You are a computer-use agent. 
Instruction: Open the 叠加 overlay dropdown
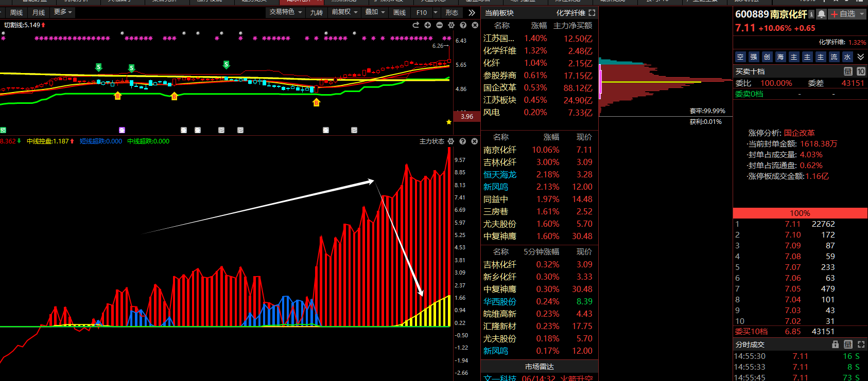coord(375,12)
